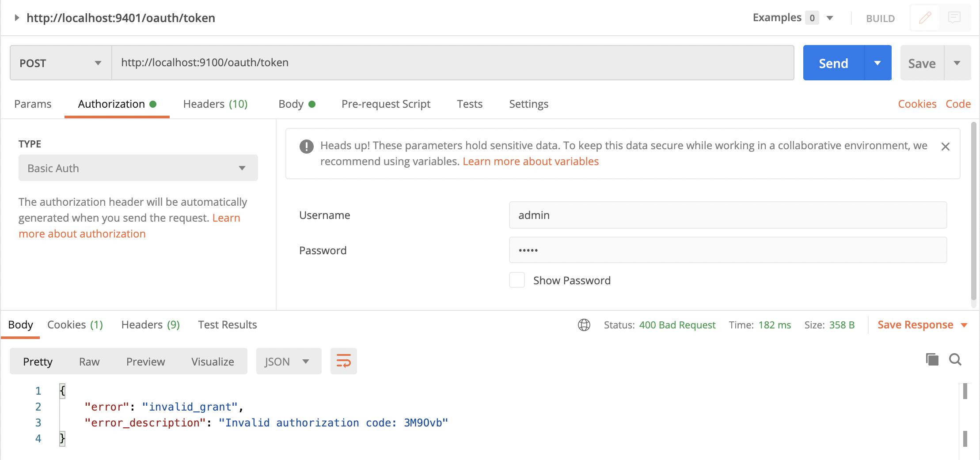980x460 pixels.
Task: Switch response view to Raw
Action: pos(89,362)
